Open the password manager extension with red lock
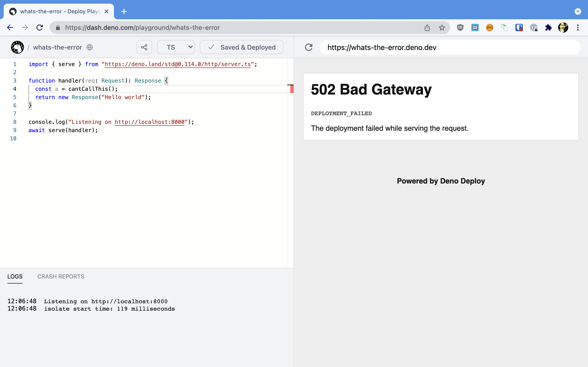This screenshot has height=367, width=588. [519, 28]
